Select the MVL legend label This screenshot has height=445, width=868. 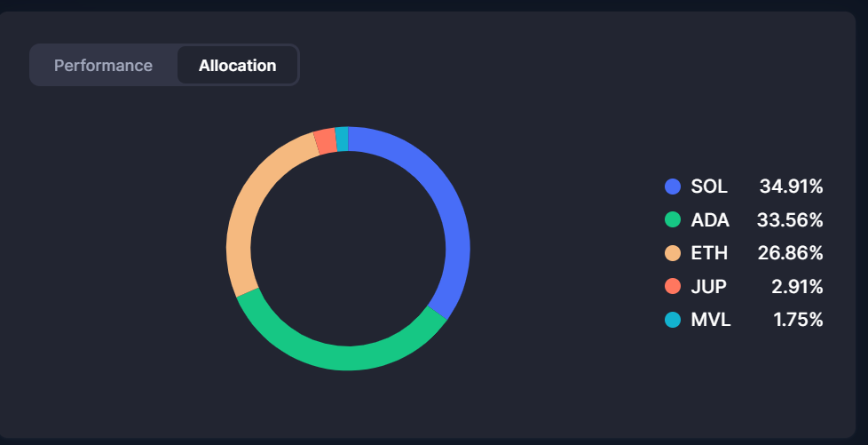coord(711,320)
